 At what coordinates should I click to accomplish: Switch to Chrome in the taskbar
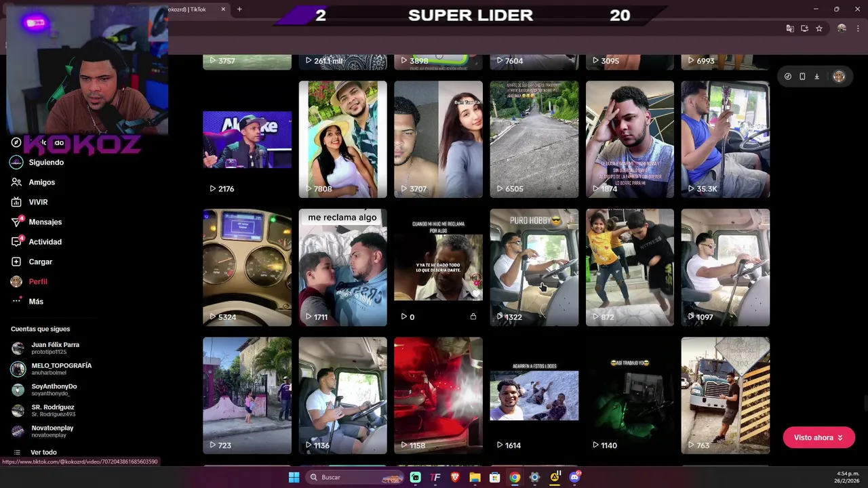[515, 477]
